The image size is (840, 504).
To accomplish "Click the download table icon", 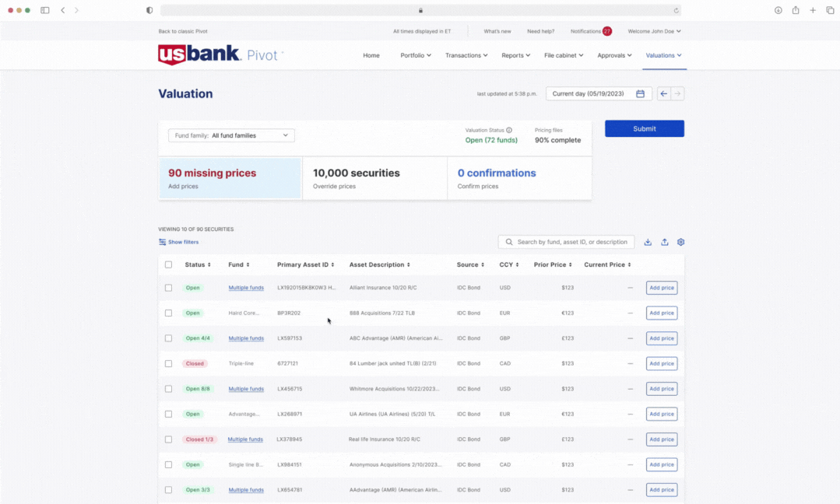I will click(648, 242).
